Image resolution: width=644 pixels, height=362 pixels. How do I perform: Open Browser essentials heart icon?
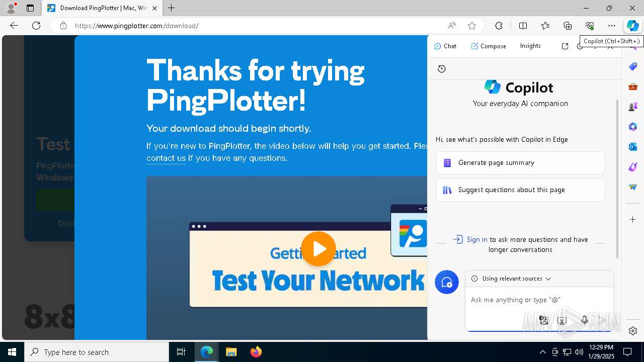590,26
